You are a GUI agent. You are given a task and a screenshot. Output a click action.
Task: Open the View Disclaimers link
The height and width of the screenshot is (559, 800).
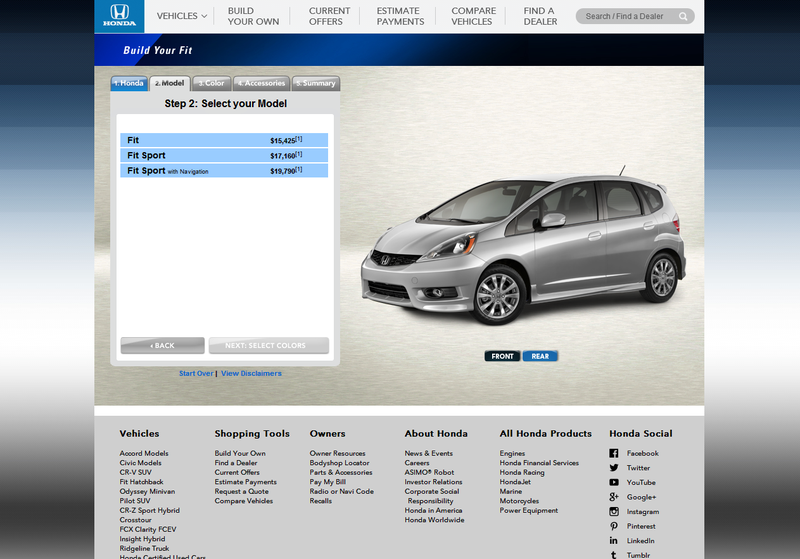click(251, 373)
